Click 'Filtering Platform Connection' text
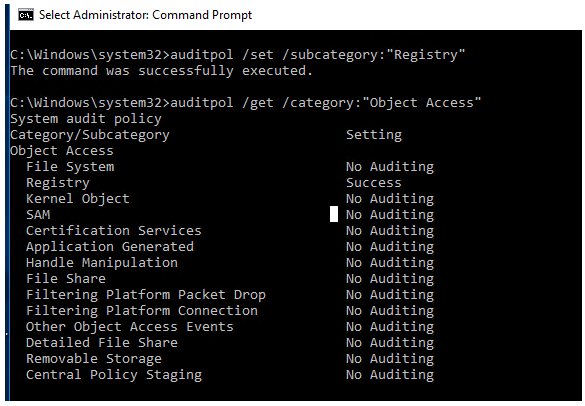 pos(142,311)
